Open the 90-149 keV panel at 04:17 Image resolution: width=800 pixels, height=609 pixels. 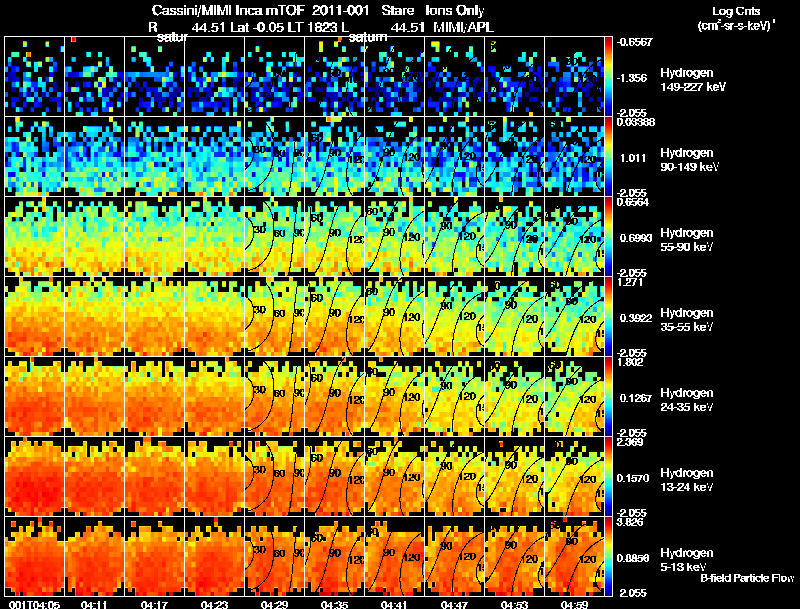click(x=154, y=156)
